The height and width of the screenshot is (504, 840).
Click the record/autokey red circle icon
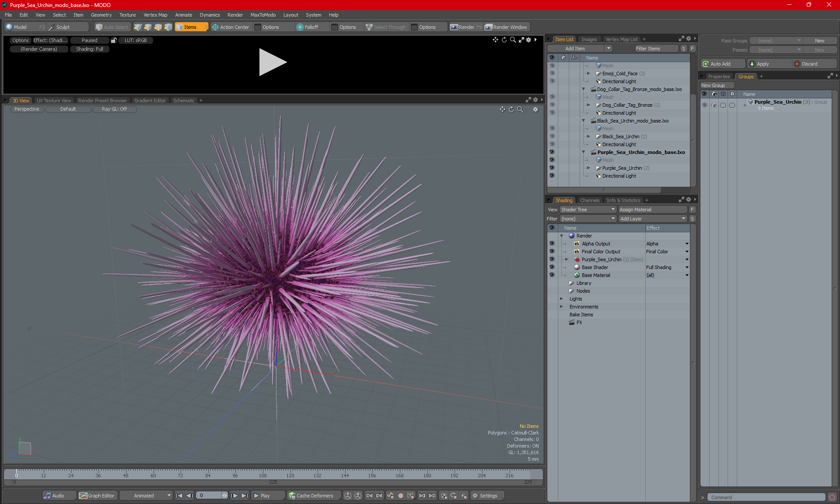pyautogui.click(x=400, y=496)
